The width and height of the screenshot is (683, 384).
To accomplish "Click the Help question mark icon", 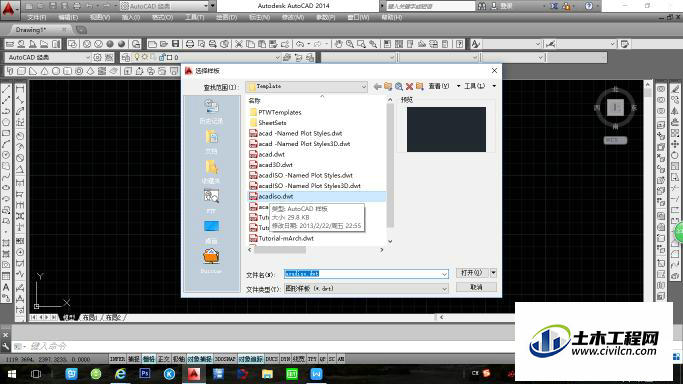I will 460,44.
